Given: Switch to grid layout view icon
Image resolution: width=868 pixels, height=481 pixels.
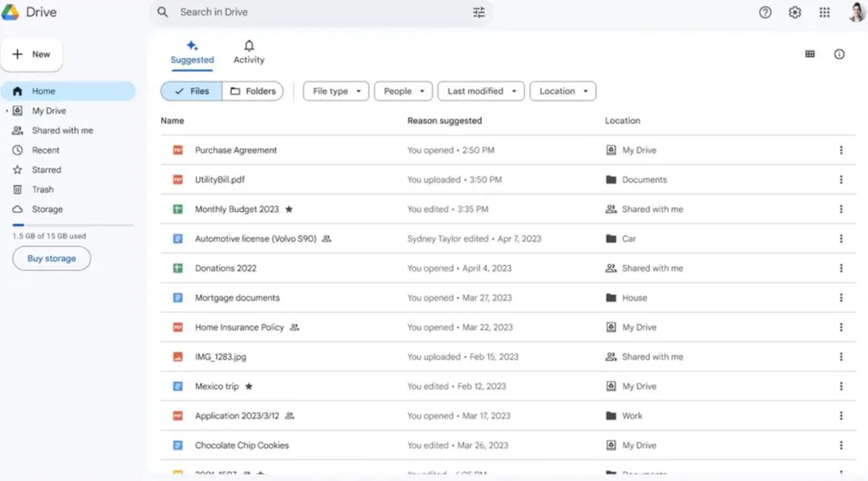Looking at the screenshot, I should 810,54.
